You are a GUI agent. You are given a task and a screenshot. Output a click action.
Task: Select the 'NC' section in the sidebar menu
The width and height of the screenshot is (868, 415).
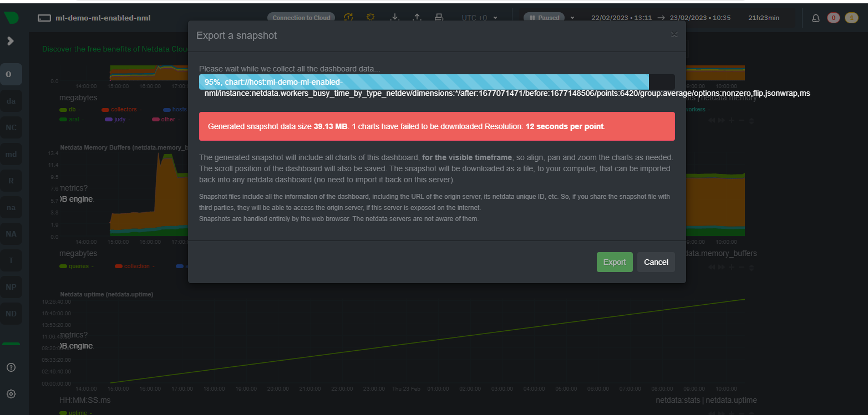point(11,127)
